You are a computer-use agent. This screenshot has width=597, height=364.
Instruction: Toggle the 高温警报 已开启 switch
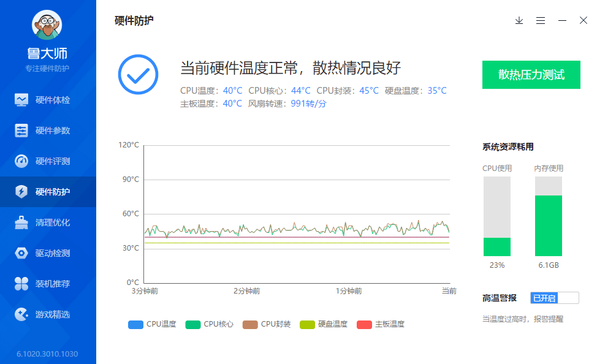(x=554, y=298)
